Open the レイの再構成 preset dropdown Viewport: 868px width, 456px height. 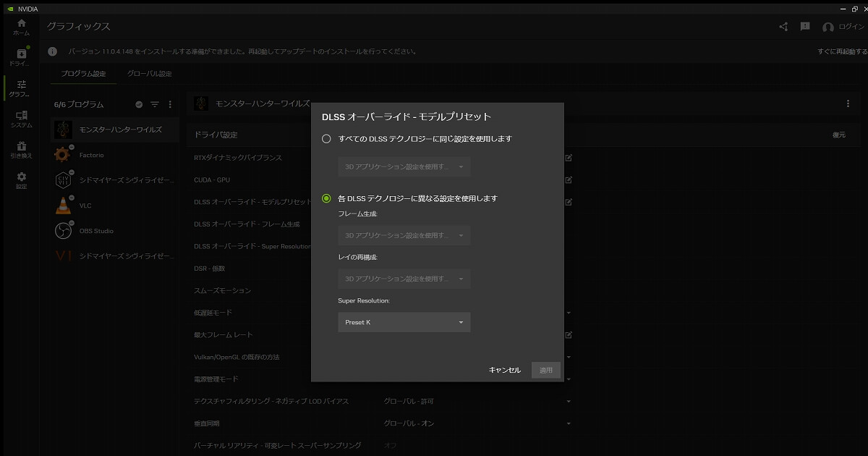[x=404, y=279]
